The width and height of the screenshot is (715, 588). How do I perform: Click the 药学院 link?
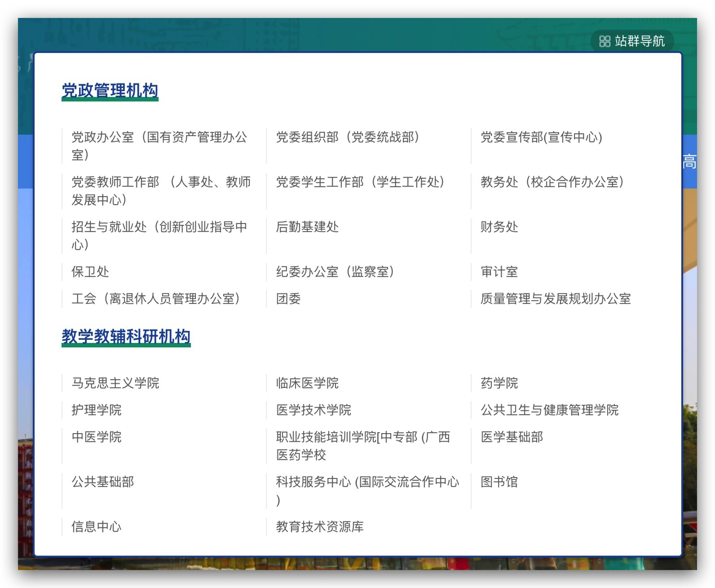coord(499,383)
